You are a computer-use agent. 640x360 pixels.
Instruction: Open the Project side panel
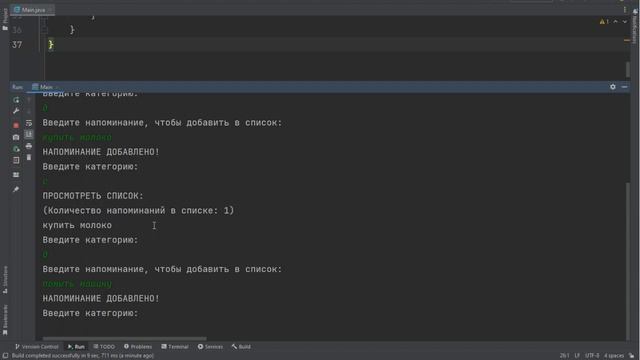(5, 20)
